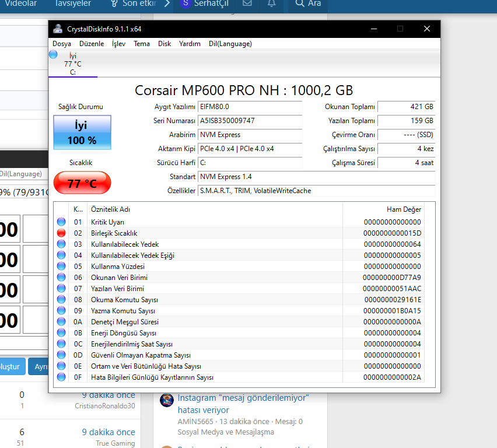Click status orb for Yazma Komutu Sayısı

tap(61, 310)
